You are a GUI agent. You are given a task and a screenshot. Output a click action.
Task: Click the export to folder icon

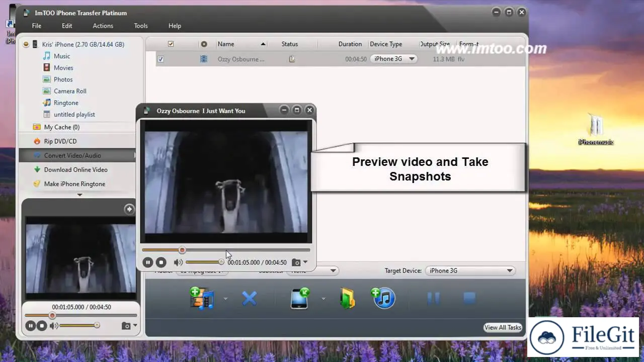click(x=347, y=298)
